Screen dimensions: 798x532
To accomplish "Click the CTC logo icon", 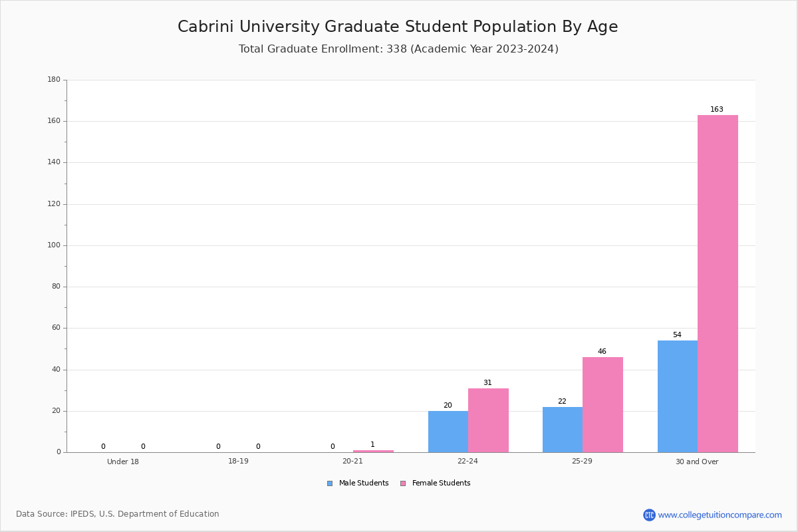I will [x=649, y=515].
